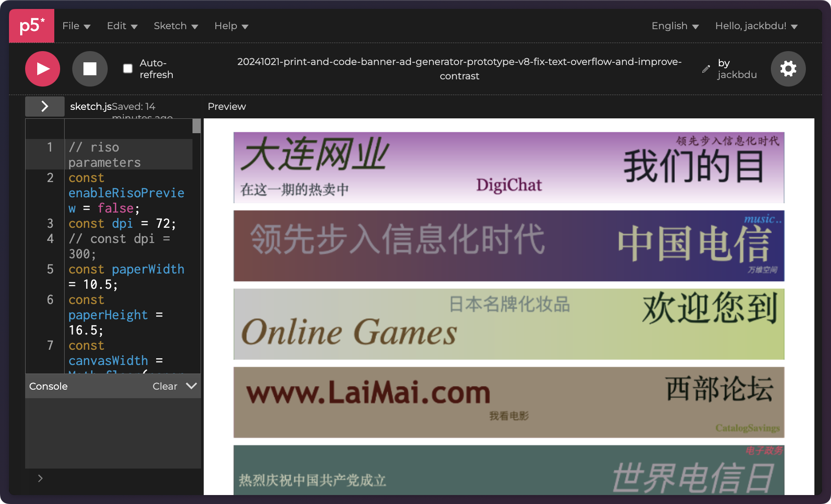Open the Edit menu
This screenshot has height=504, width=831.
tap(122, 26)
